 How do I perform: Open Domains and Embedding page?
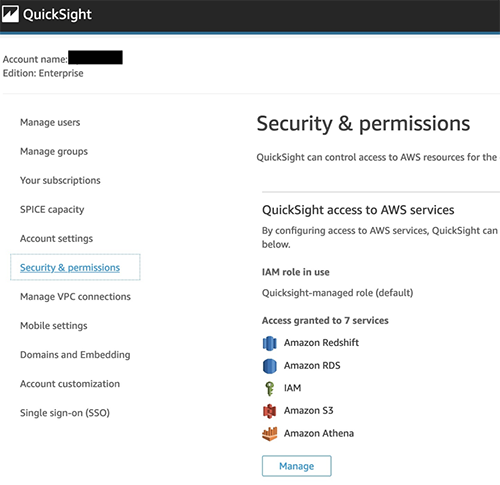coord(75,354)
